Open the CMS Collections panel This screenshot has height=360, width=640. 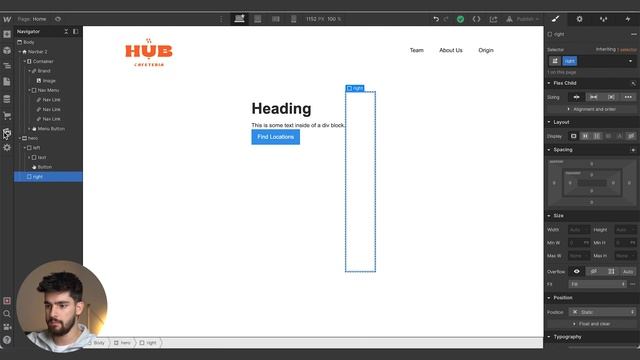(x=7, y=99)
